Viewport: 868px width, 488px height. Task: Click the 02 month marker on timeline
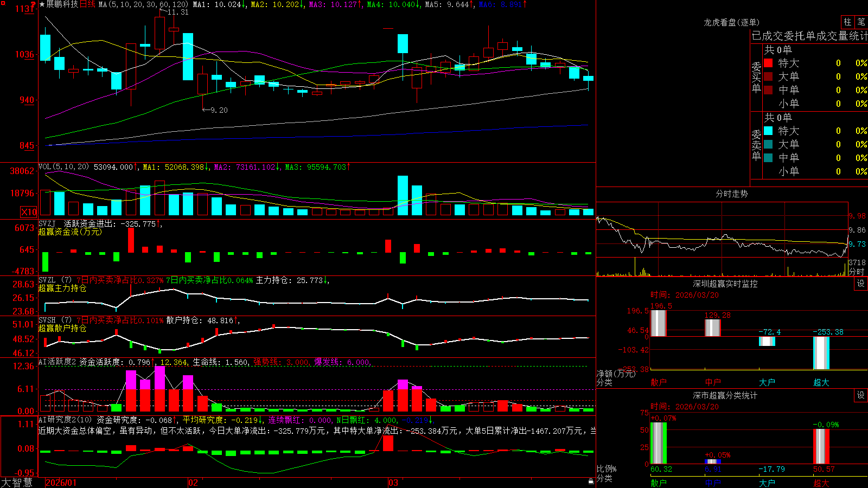[193, 483]
